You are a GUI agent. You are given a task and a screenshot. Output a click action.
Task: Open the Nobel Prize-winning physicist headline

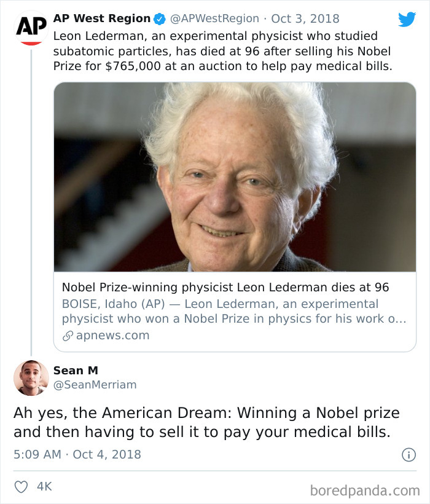225,287
